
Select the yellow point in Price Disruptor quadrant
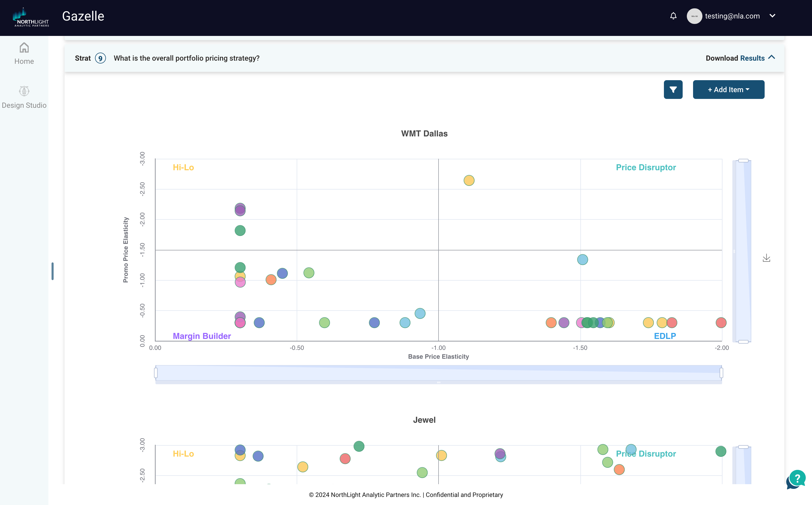[469, 180]
